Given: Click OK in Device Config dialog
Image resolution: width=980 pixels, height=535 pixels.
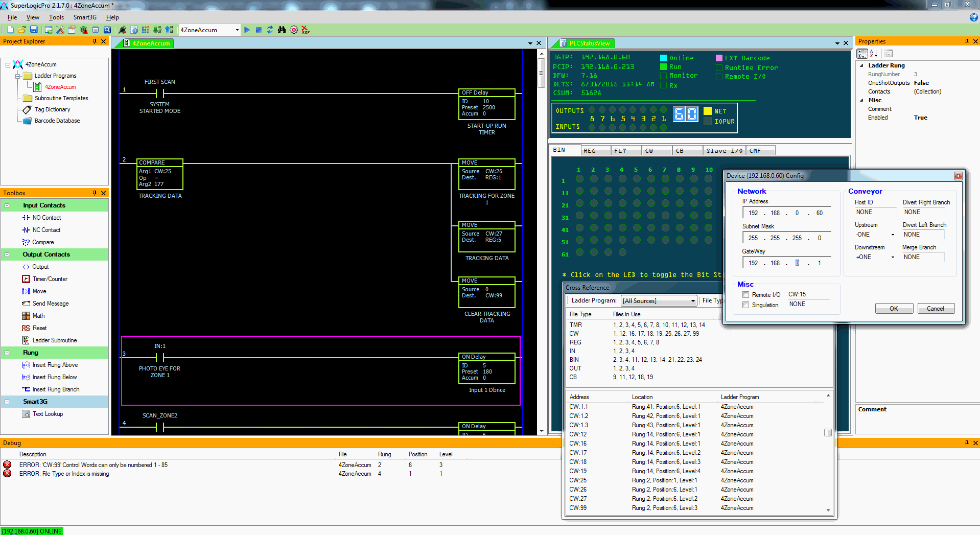Looking at the screenshot, I should tap(894, 309).
